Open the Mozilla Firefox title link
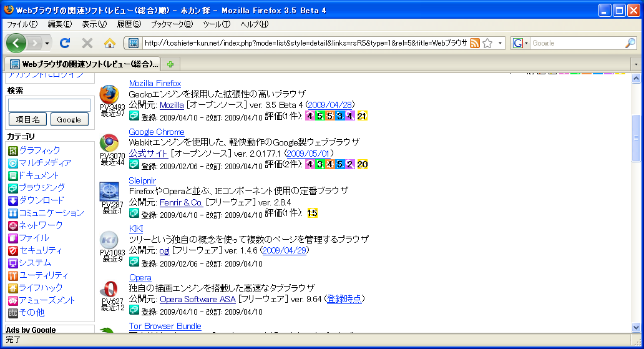 coord(155,84)
